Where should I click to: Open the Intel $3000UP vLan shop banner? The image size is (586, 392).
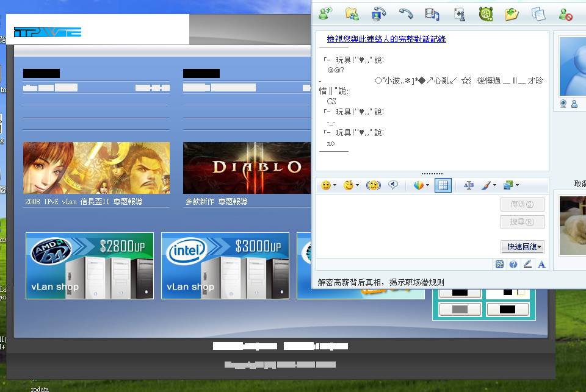pos(225,266)
